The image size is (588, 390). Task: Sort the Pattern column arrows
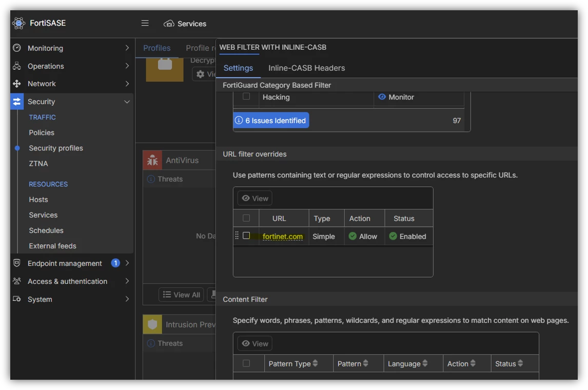(x=366, y=363)
